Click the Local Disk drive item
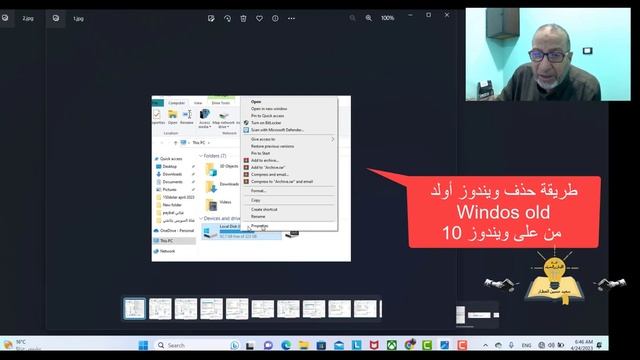The height and width of the screenshot is (360, 640). pos(241,231)
